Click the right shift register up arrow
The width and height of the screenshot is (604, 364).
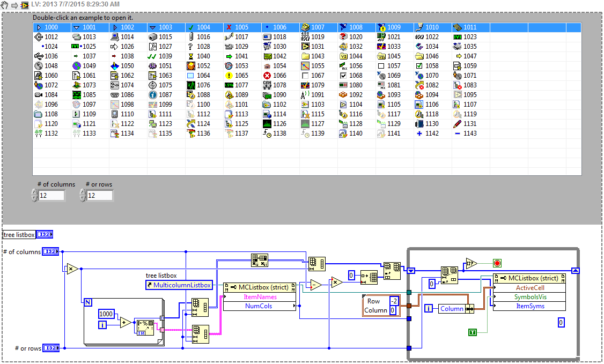(574, 271)
